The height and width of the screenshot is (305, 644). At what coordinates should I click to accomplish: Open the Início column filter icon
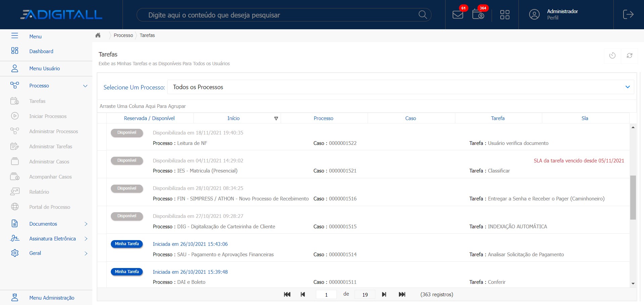276,118
